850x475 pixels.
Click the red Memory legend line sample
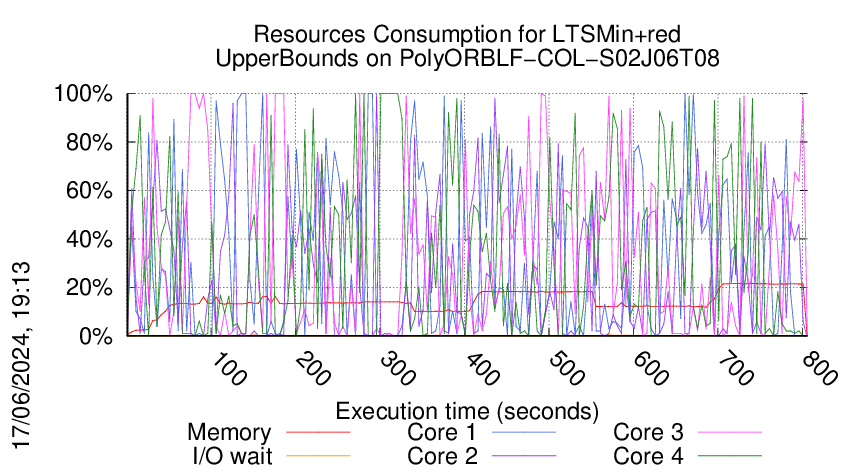click(318, 432)
